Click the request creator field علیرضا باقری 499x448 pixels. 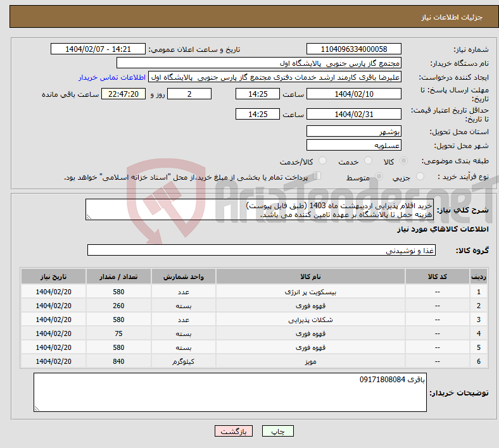pos(275,77)
